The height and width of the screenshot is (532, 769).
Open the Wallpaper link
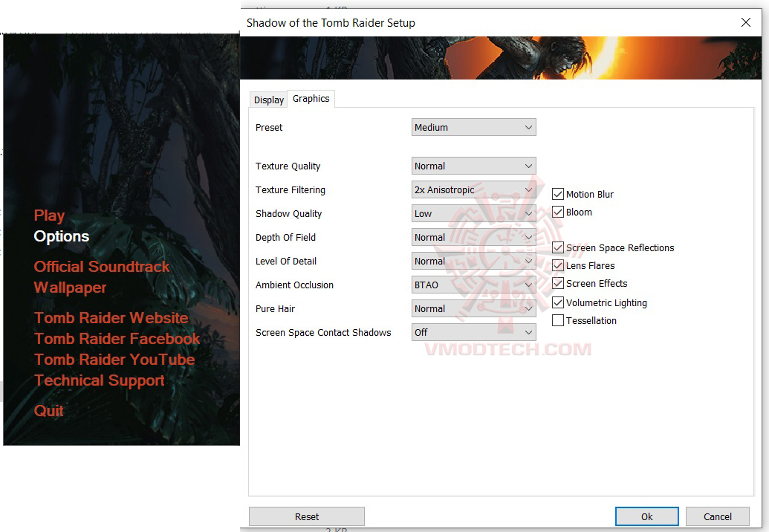coord(70,288)
